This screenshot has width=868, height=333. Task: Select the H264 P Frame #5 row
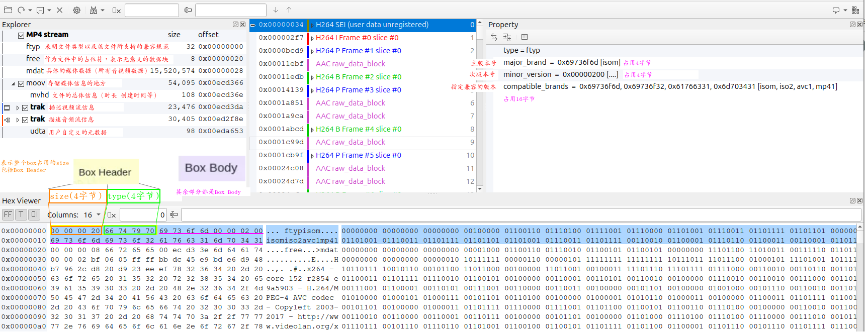(363, 155)
